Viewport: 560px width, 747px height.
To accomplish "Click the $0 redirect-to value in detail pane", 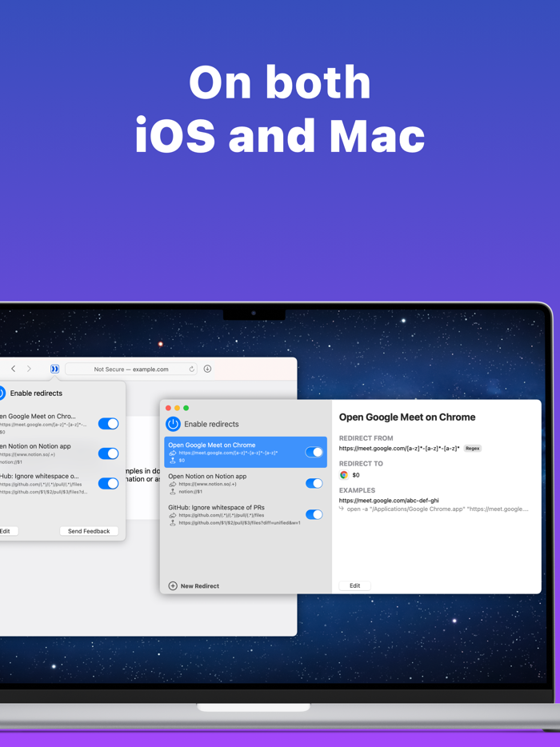I will tap(355, 475).
